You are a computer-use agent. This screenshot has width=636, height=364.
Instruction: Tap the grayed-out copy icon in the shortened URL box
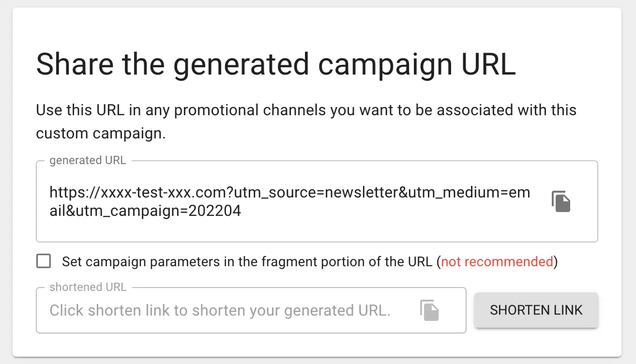(x=429, y=310)
